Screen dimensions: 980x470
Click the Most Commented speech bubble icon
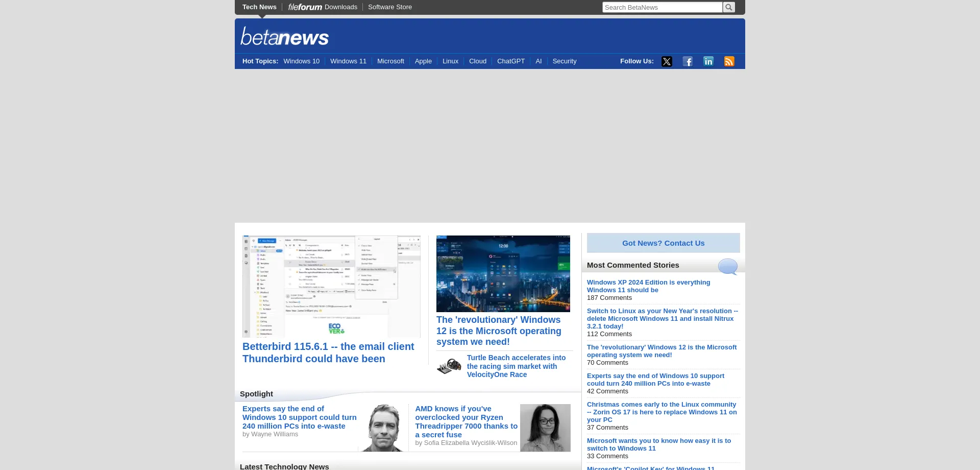[x=728, y=267]
